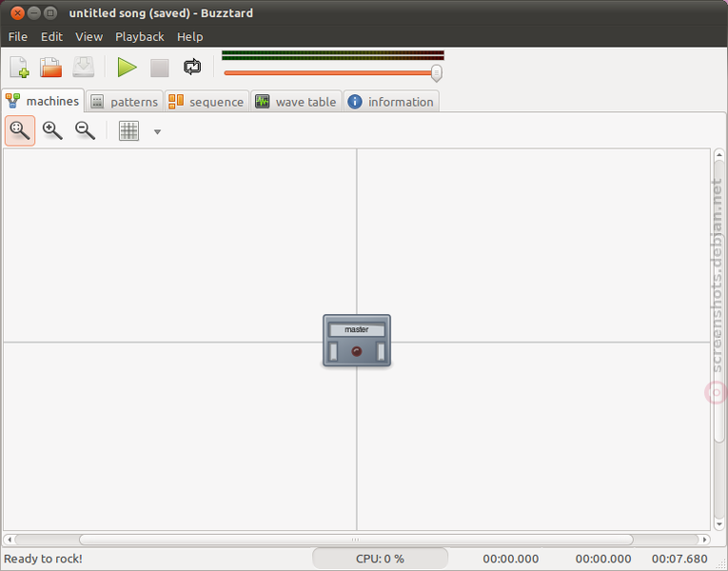
Task: Open the Edit menu
Action: point(51,37)
